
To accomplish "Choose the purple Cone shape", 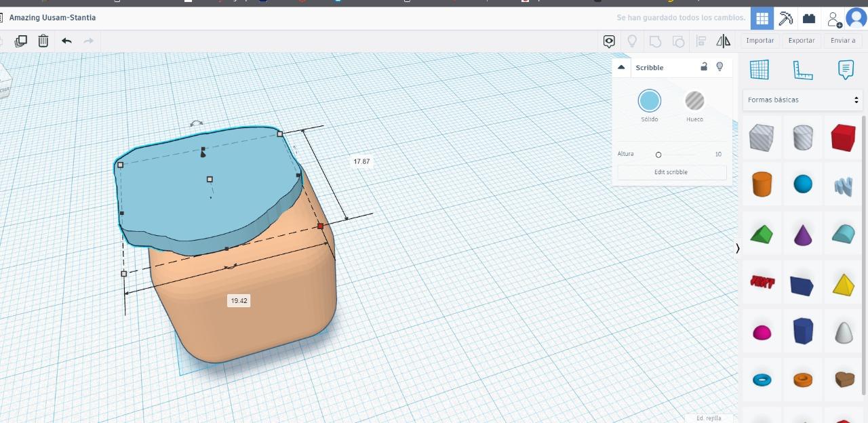I will point(803,235).
